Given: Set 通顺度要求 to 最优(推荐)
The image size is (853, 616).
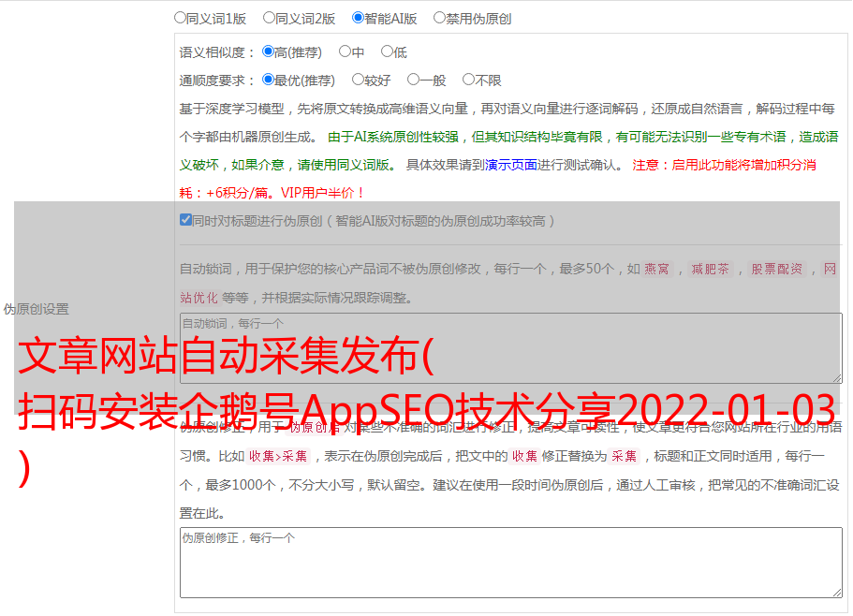Looking at the screenshot, I should 268,80.
